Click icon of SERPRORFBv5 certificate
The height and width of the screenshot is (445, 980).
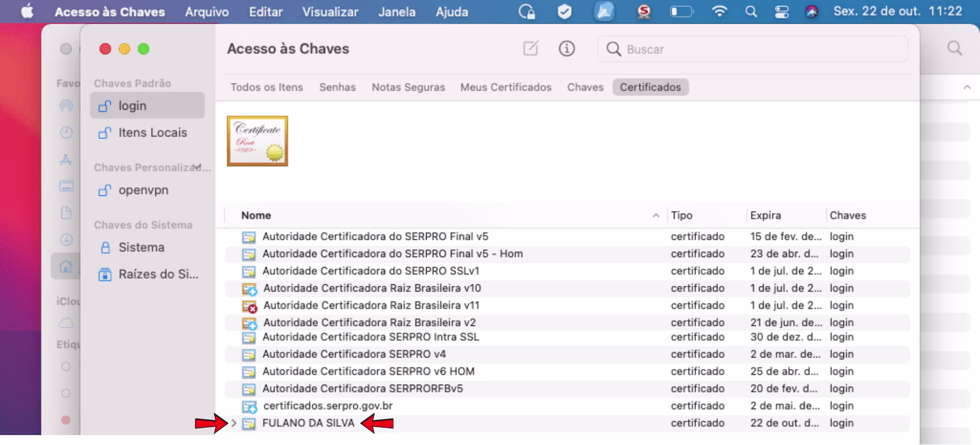pyautogui.click(x=248, y=389)
